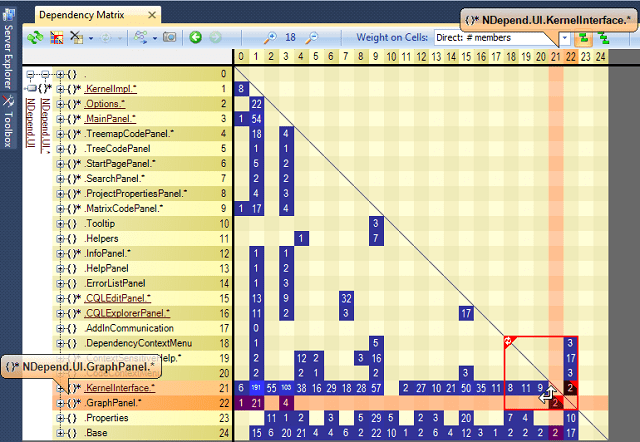Click the camera snapshot icon
The image size is (640, 442).
point(169,38)
